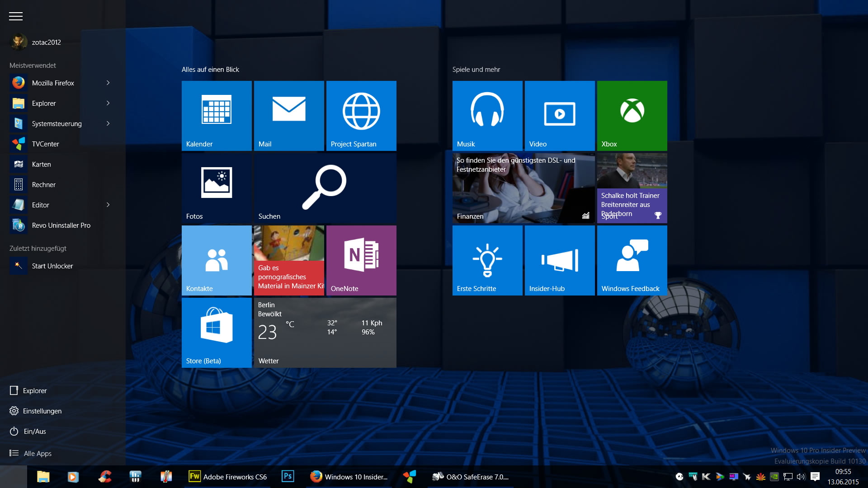868x488 pixels.
Task: Click the volume icon in system tray
Action: pos(801,476)
